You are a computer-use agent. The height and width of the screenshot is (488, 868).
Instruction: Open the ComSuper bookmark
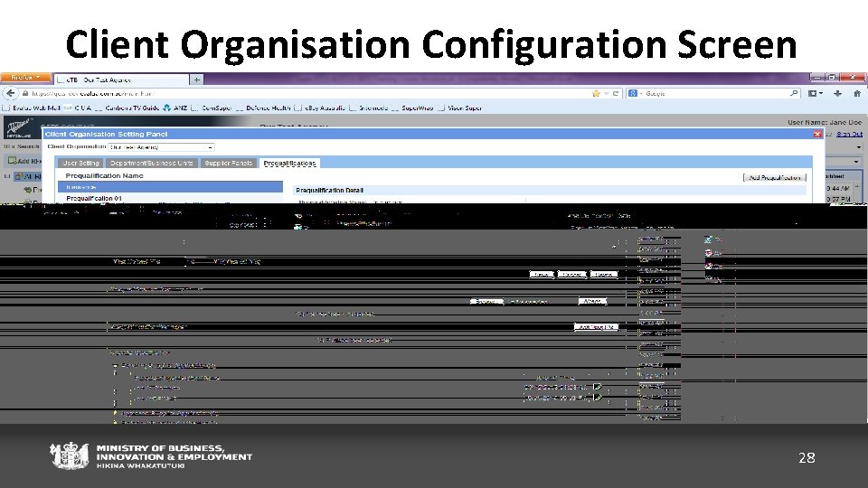pos(212,108)
